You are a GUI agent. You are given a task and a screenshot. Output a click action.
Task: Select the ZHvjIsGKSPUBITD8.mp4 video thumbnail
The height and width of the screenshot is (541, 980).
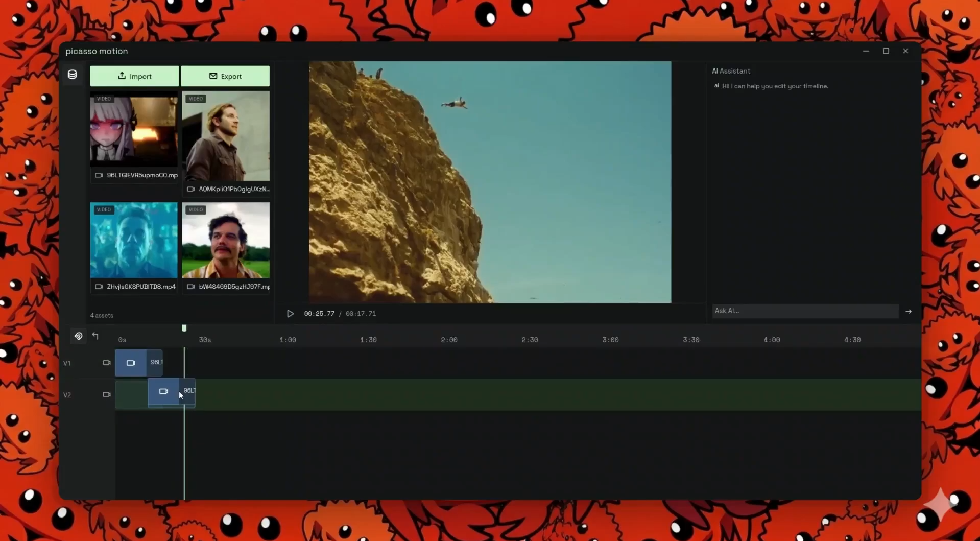[x=134, y=240]
